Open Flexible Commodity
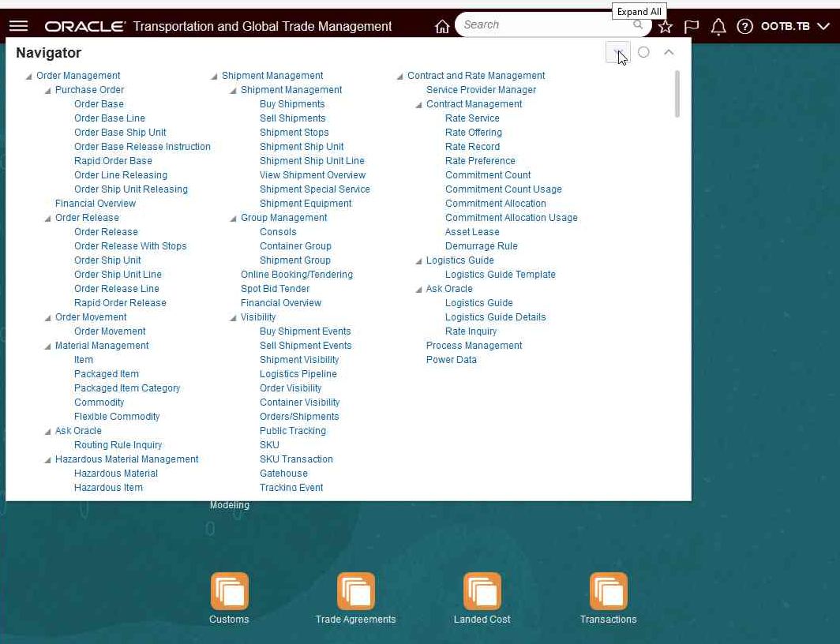The height and width of the screenshot is (644, 840). click(x=117, y=416)
